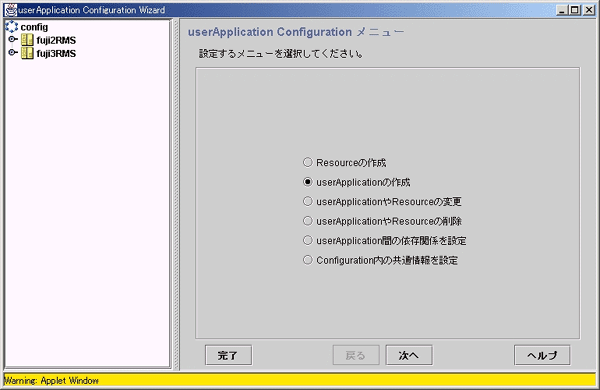Image resolution: width=600 pixels, height=390 pixels.
Task: Select userApplication間の依存関係を設定 radio button
Action: pos(308,240)
